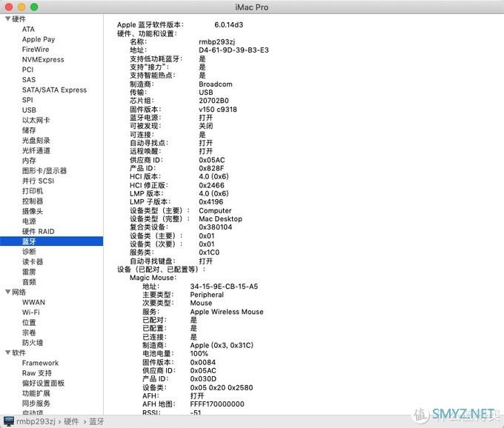
Task: Select 雷雳 Thunderbolt entry
Action: (29, 272)
